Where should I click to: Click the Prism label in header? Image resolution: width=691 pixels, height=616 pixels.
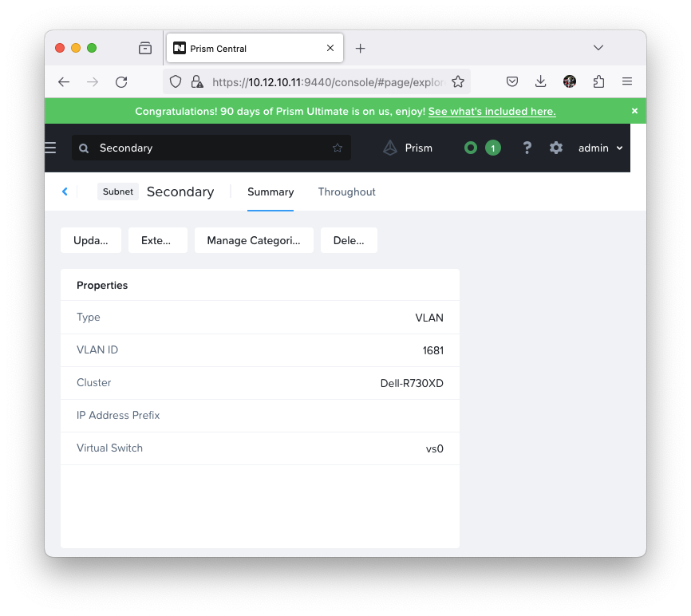[x=419, y=148]
